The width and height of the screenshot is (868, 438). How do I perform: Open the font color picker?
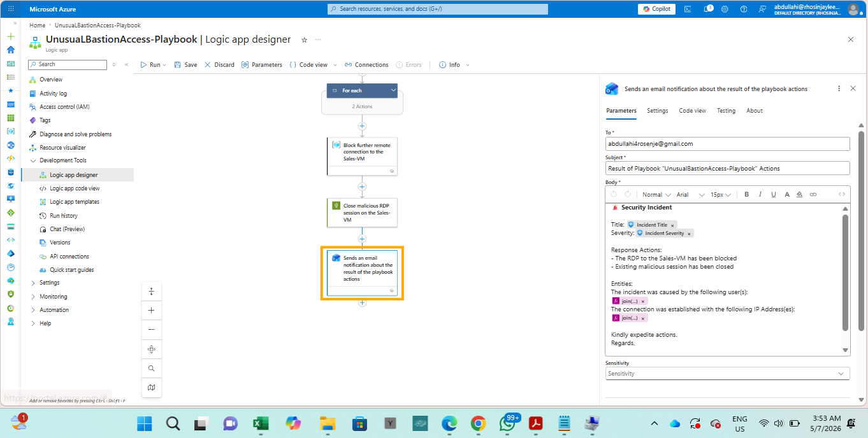[787, 195]
